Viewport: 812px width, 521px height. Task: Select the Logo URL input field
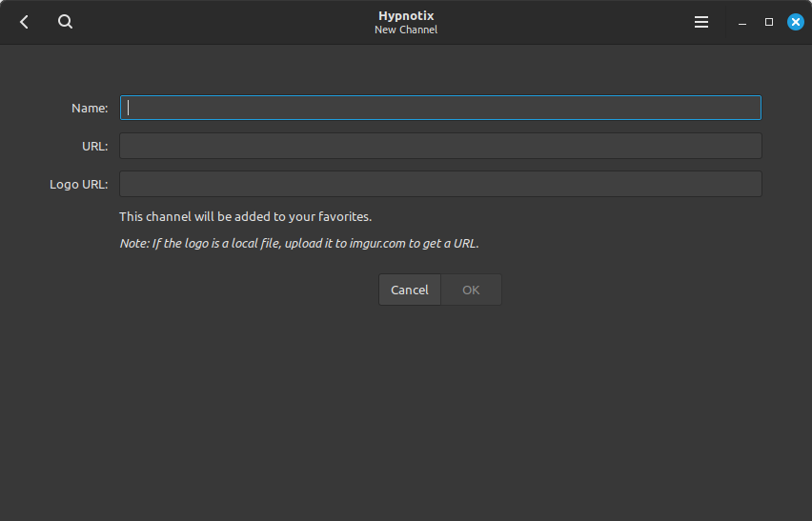coord(440,184)
